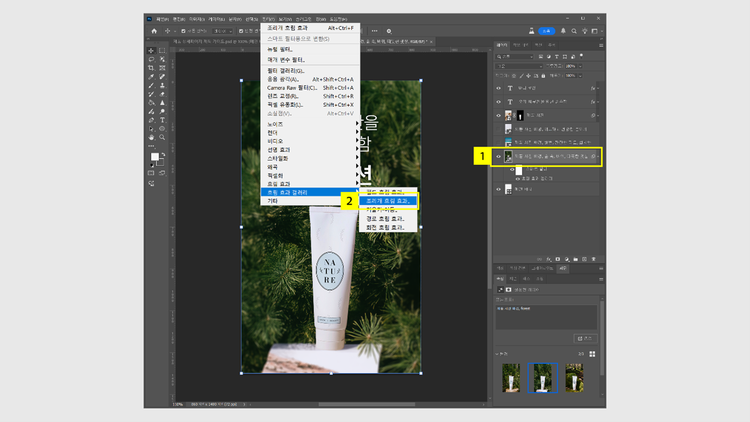Toggle the auto-select checkbox in the options bar
This screenshot has height=422, width=750.
[183, 31]
